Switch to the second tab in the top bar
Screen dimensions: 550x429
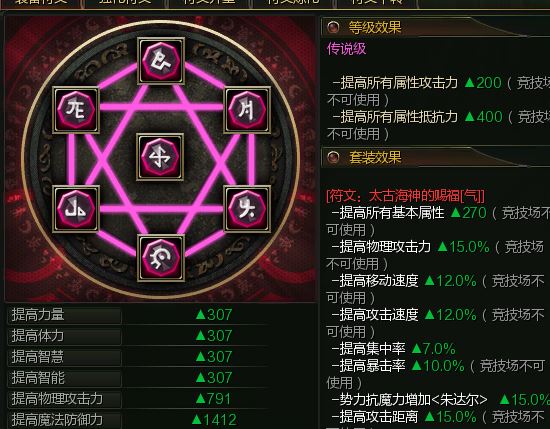pyautogui.click(x=125, y=2)
